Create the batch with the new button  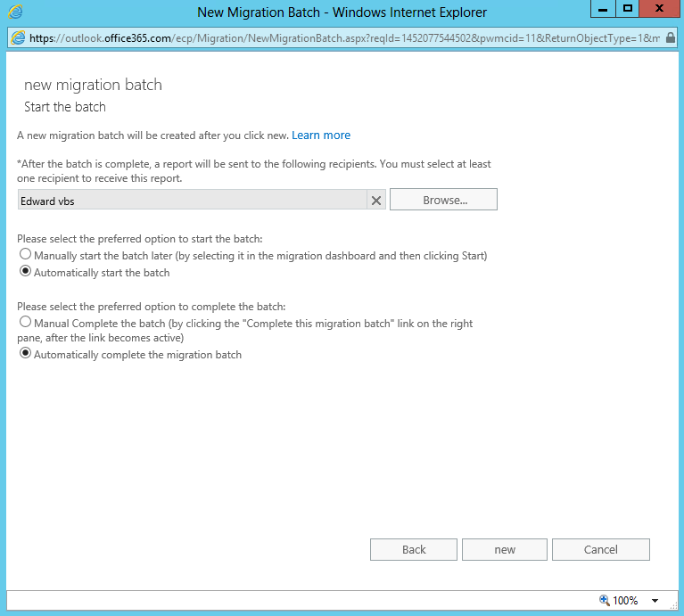pos(504,549)
